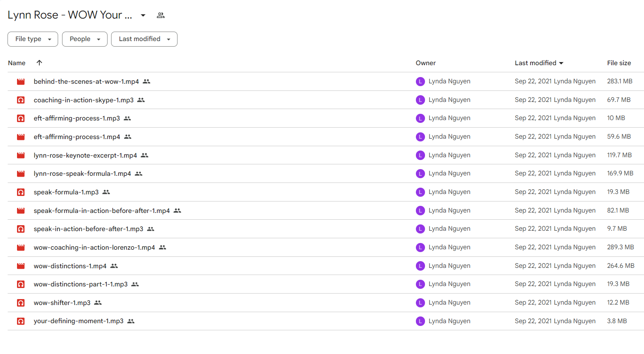
Task: Open file your-defining-moment-1.mp3
Action: click(x=79, y=321)
